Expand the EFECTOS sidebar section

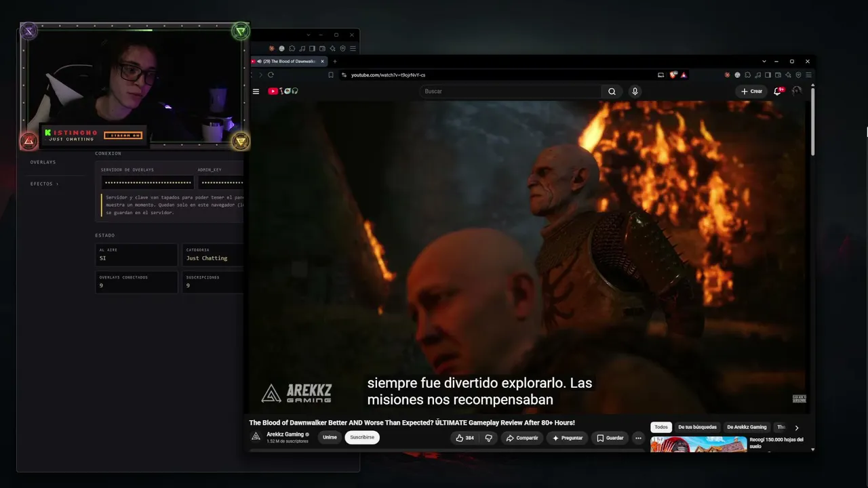(x=44, y=184)
